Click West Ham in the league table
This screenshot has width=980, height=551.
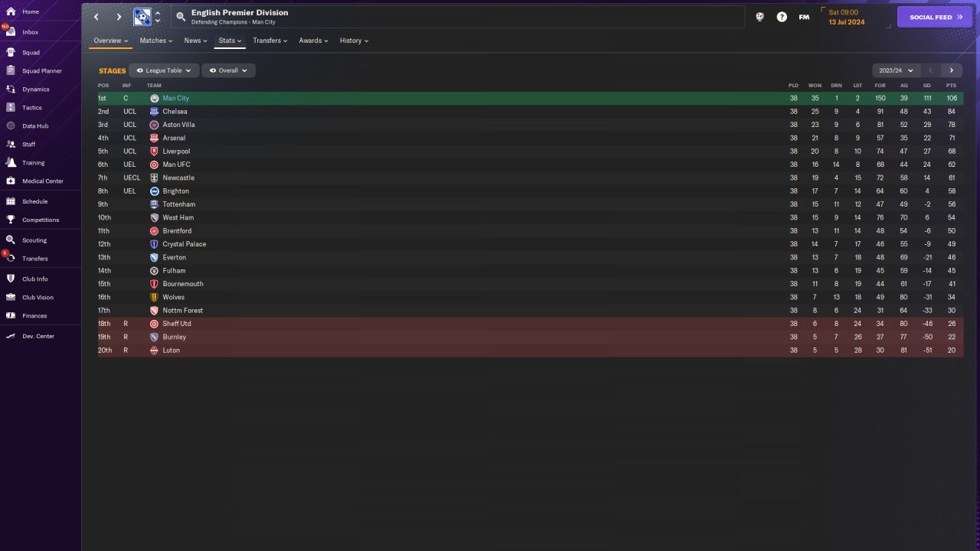point(178,218)
